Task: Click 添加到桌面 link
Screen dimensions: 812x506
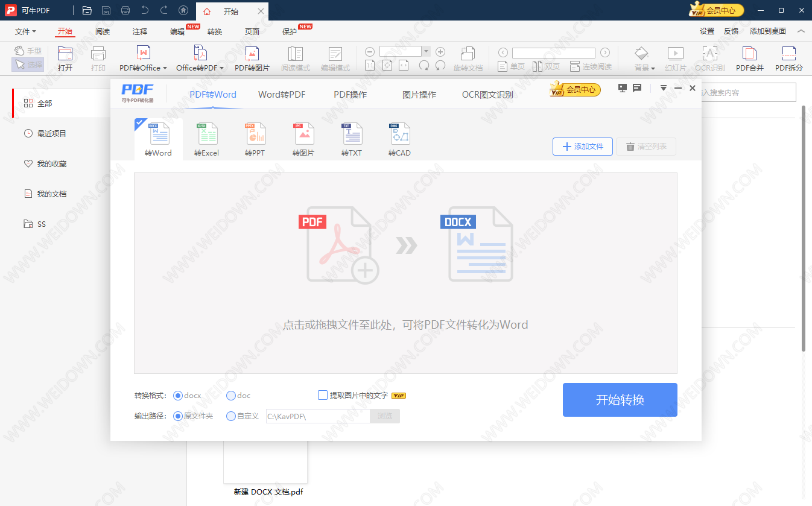Action: 768,31
